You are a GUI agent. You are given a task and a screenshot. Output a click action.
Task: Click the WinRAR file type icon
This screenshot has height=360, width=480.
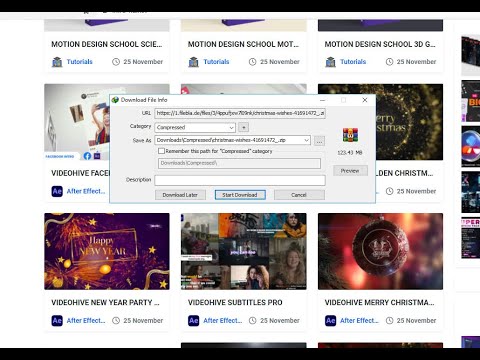click(350, 135)
